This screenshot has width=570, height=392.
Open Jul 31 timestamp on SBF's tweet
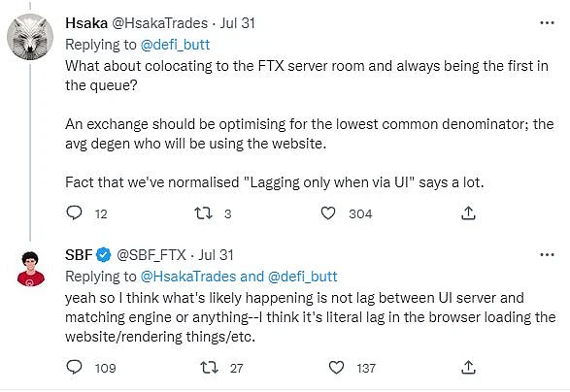[216, 255]
